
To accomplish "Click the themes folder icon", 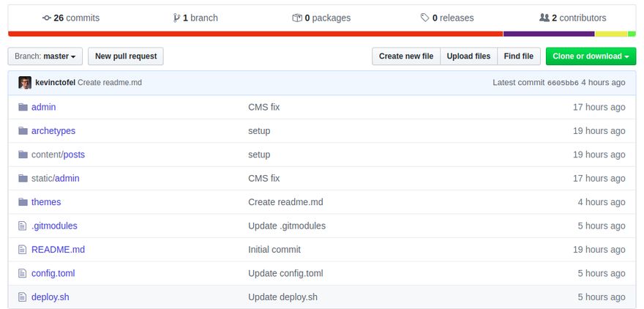I will (x=23, y=202).
